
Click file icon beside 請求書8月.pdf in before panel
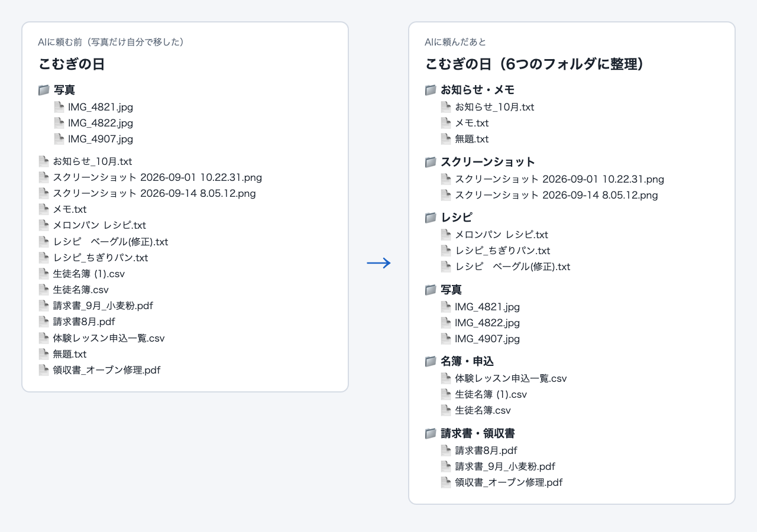pos(44,322)
